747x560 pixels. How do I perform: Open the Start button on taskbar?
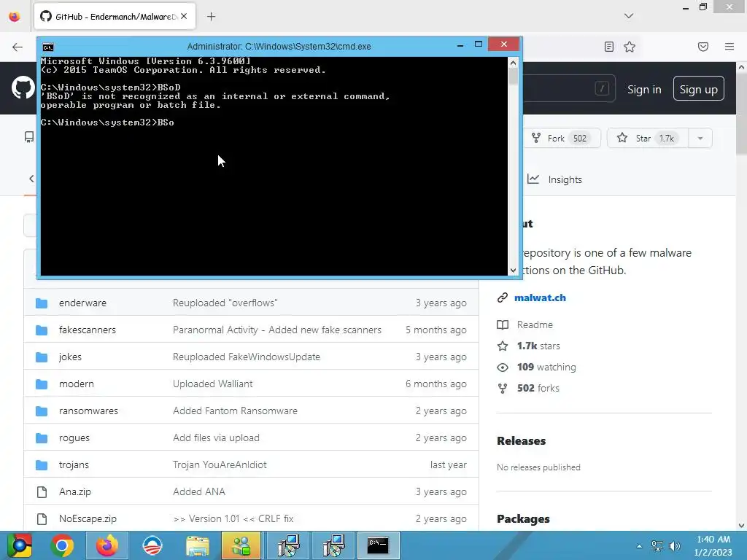pos(19,545)
